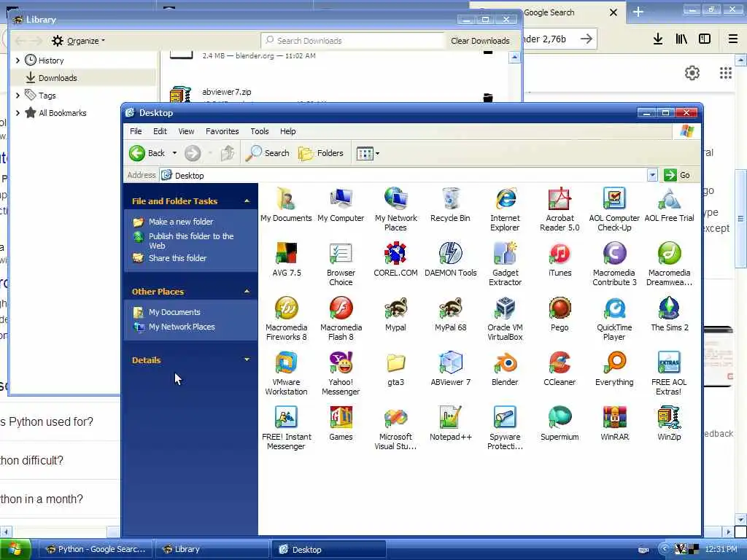Select the MyPal 68 icon
Viewport: 747px width, 560px height.
click(x=450, y=314)
